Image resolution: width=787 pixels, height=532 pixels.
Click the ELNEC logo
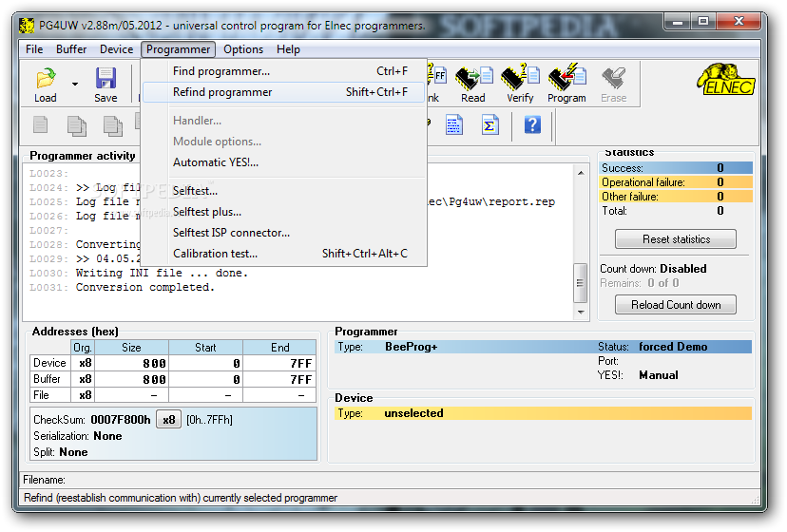726,80
